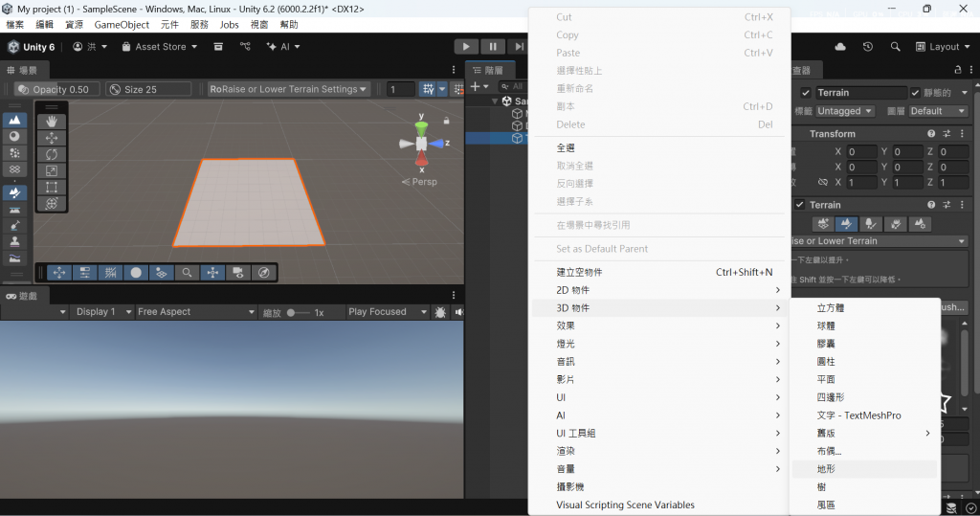Select Create Neighbor Terrains button in Inspector
The height and width of the screenshot is (516, 980).
(823, 224)
